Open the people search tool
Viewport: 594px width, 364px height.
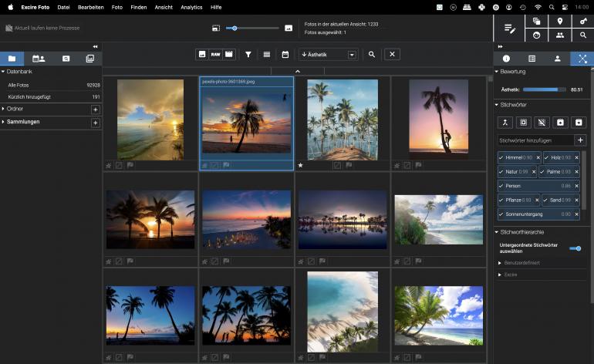559,35
